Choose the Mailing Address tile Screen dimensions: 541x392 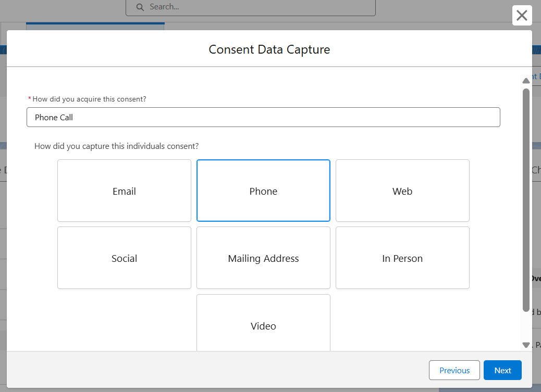pos(263,258)
